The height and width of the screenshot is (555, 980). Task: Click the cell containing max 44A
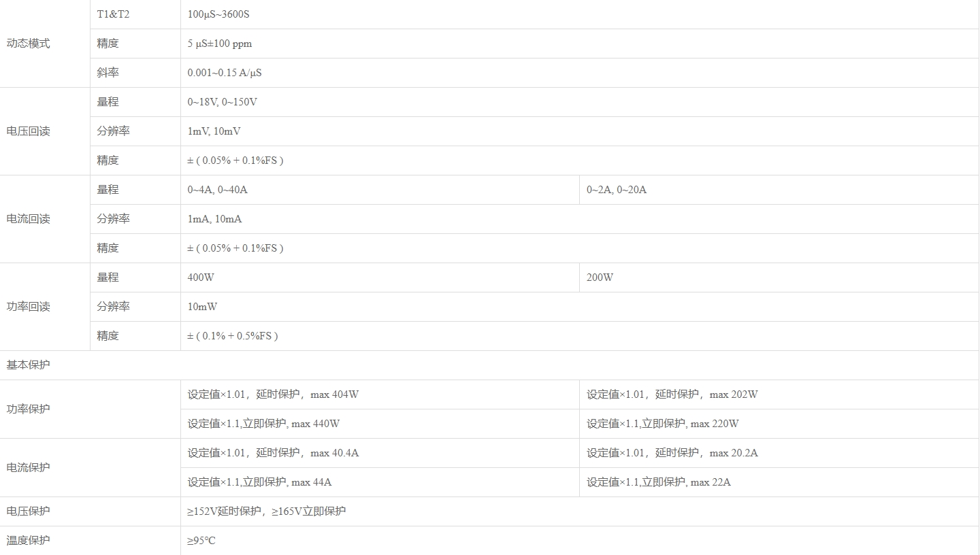point(380,482)
